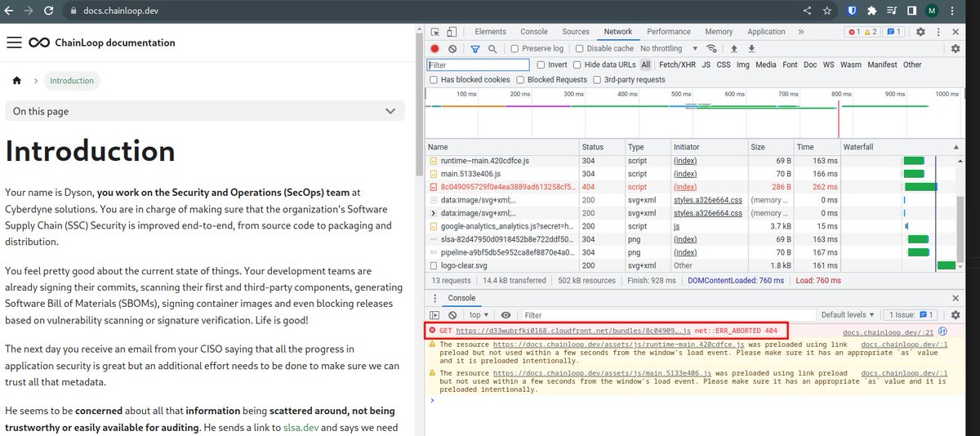Image resolution: width=980 pixels, height=436 pixels.
Task: Open the extensions puzzle-piece menu
Action: point(872,11)
